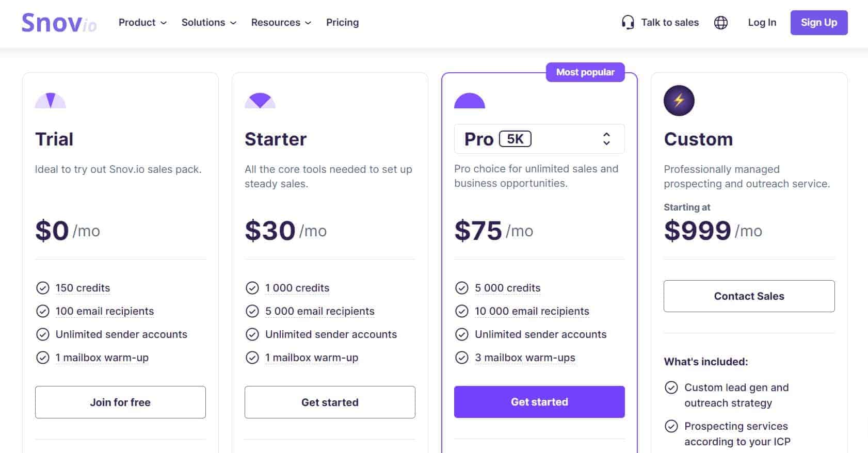The image size is (868, 453).
Task: Click the Custom plan lightning bolt icon
Action: [679, 100]
